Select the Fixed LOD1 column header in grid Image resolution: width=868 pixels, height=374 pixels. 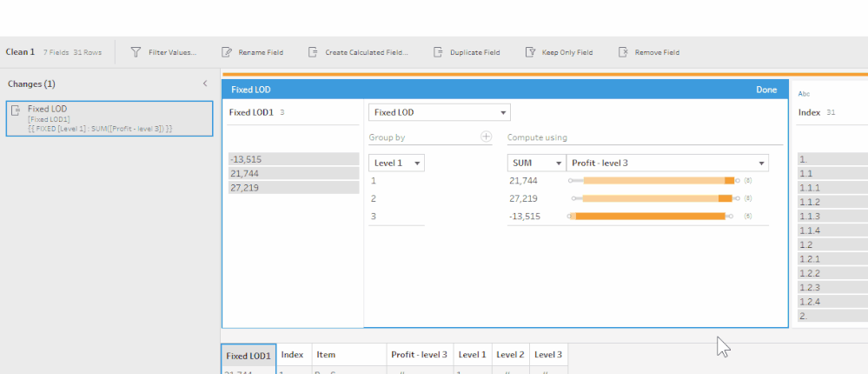248,355
